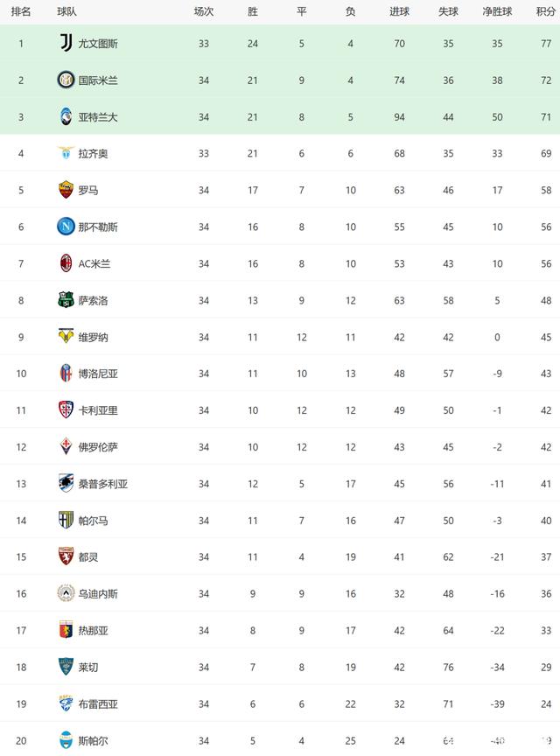Sort by the 进球 column header

pos(399,11)
